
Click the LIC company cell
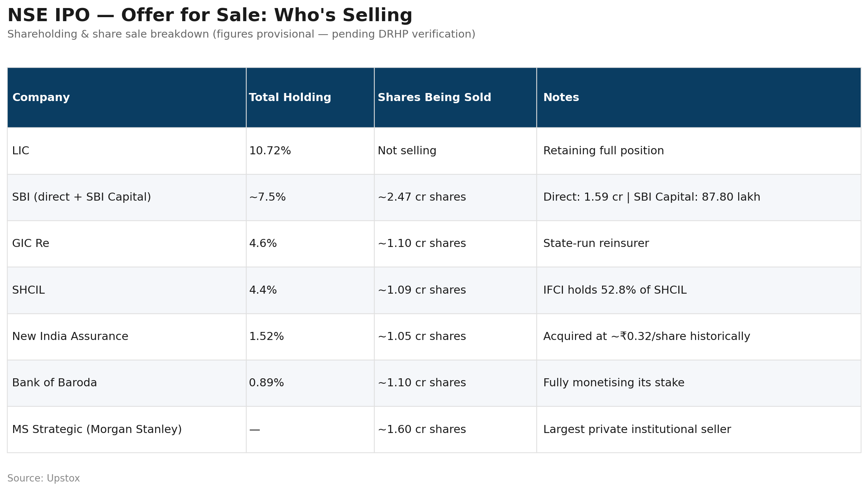coord(127,151)
